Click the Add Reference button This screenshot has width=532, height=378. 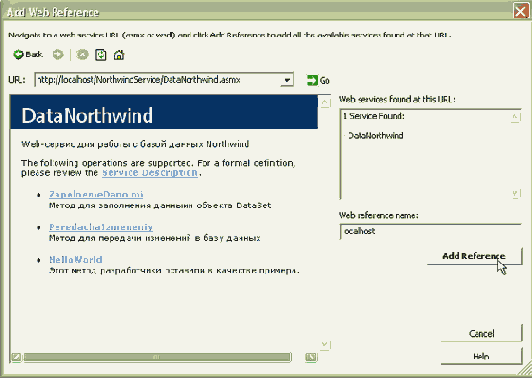[x=474, y=256]
